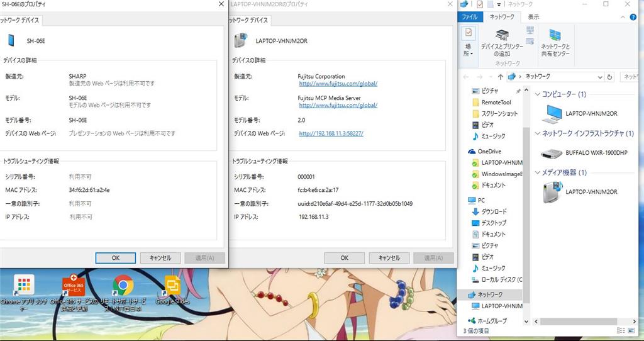
Task: Open ローカル ディスク (C drive) in the navigation pane
Action: point(497,279)
